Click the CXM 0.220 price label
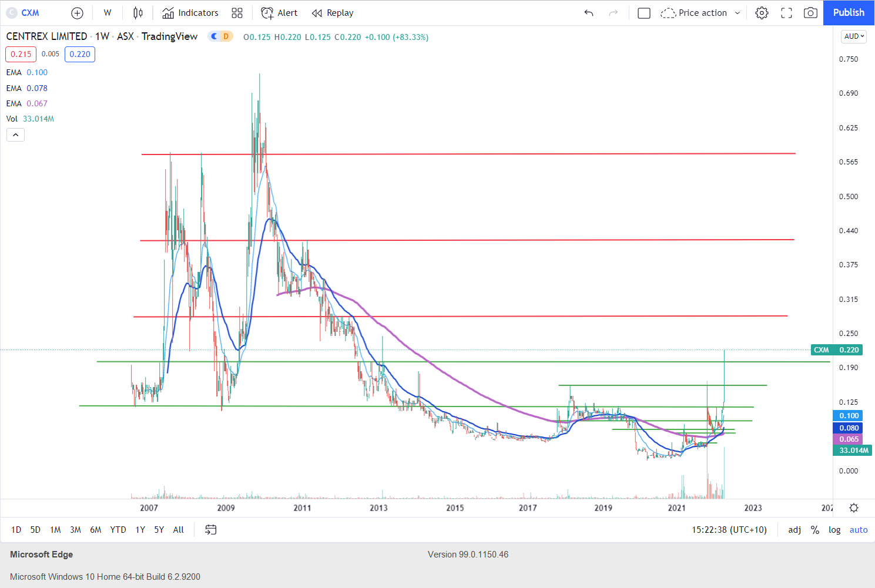Image resolution: width=875 pixels, height=588 pixels. tap(836, 350)
